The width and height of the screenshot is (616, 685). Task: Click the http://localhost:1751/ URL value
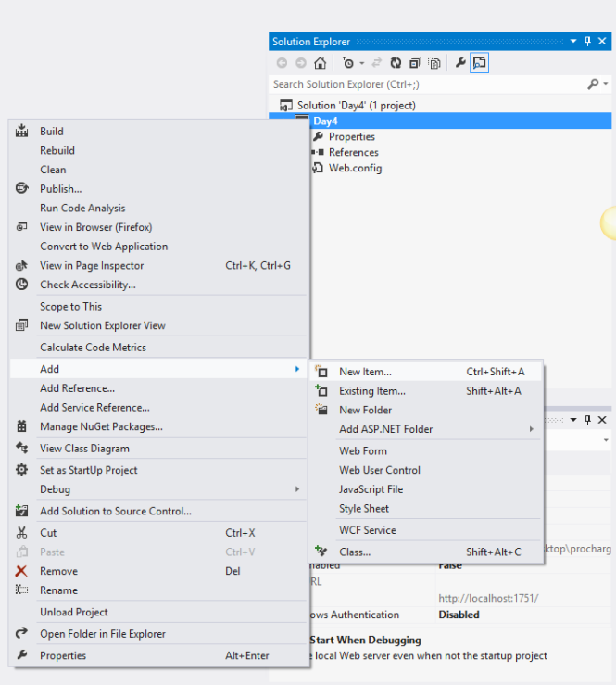pos(488,599)
